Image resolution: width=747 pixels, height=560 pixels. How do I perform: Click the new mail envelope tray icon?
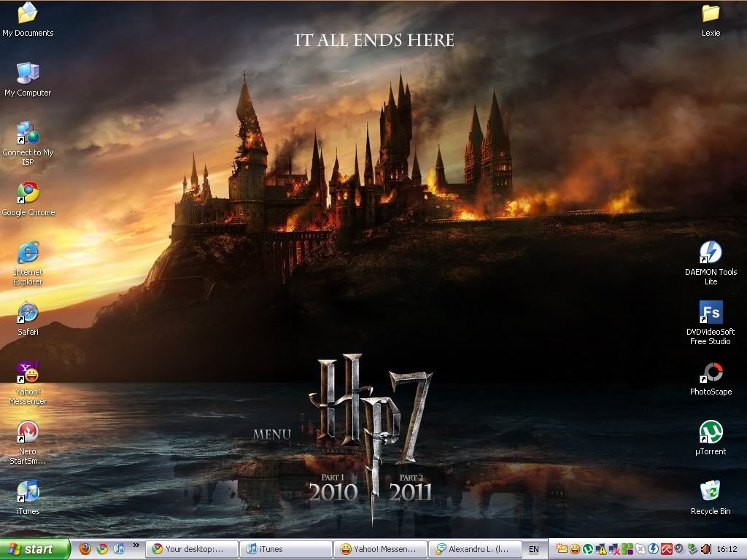(562, 549)
